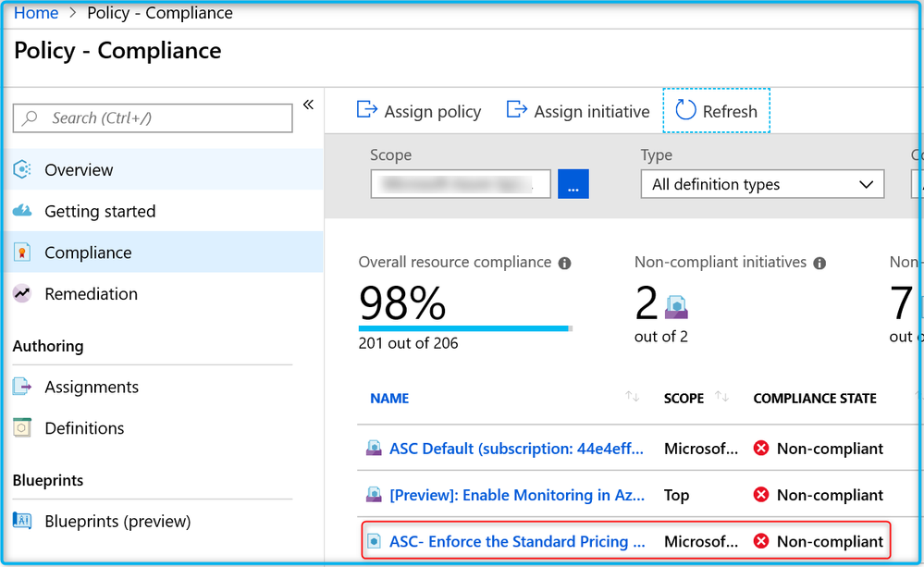Click the Blueprints (preview) icon
This screenshot has height=567, width=924.
click(22, 521)
